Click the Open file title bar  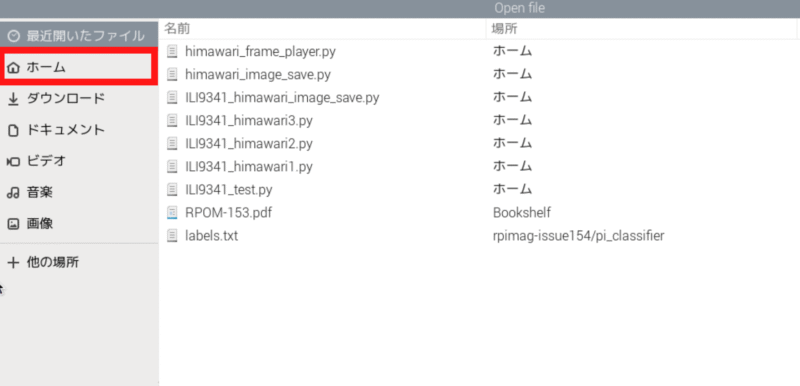(x=400, y=8)
